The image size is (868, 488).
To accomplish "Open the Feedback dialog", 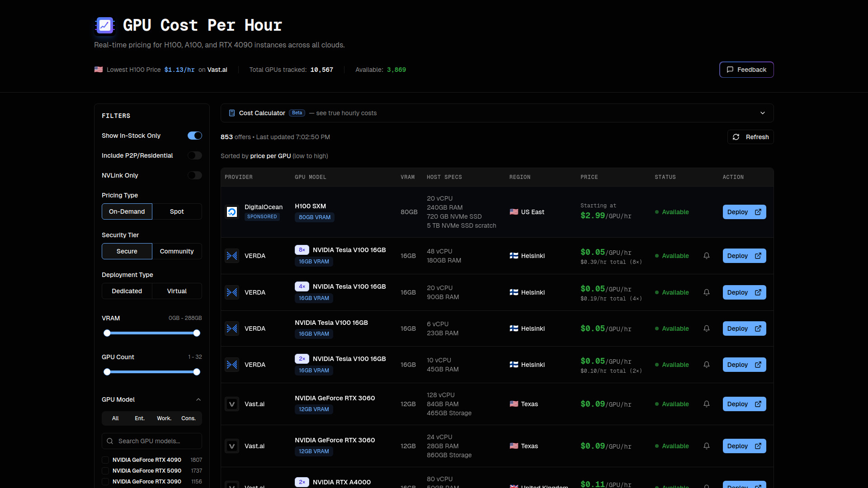I will point(746,70).
